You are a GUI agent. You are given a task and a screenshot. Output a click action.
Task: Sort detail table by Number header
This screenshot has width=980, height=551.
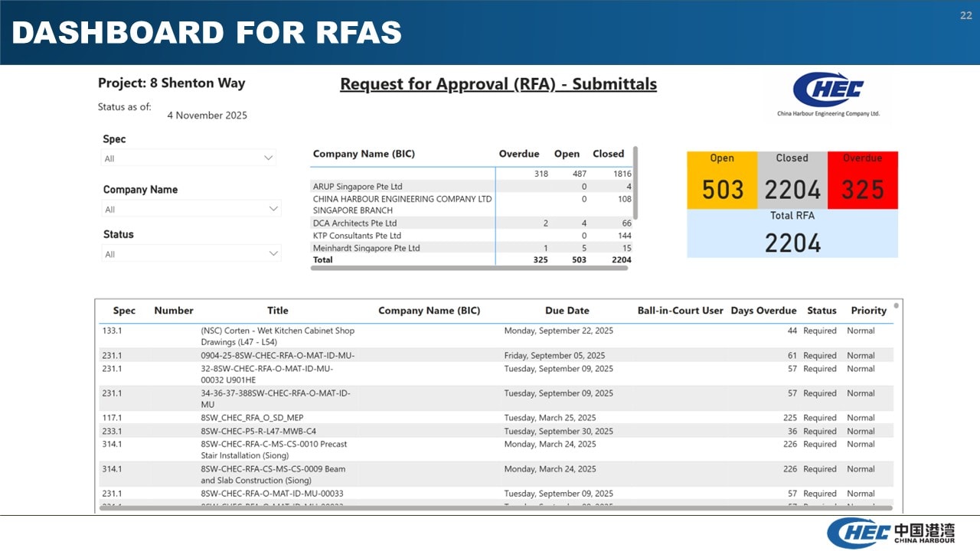(x=174, y=311)
